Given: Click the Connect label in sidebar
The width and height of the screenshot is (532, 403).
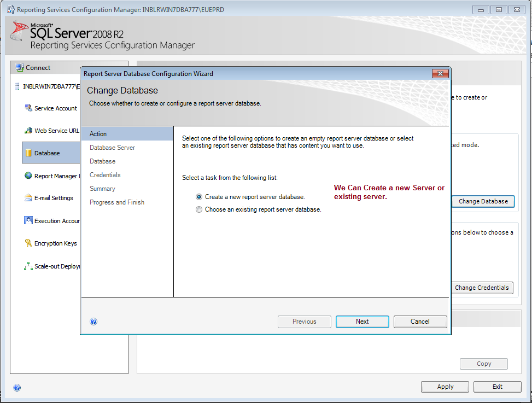Looking at the screenshot, I should [x=38, y=68].
